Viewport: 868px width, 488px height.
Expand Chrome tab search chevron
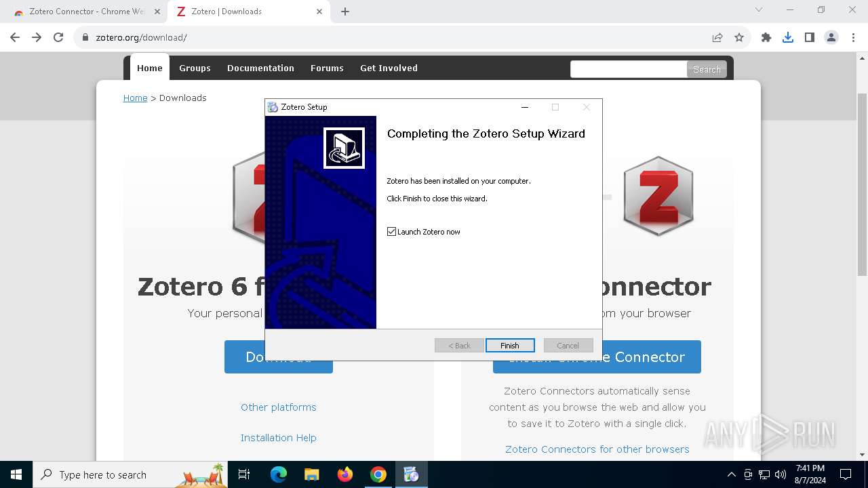pyautogui.click(x=759, y=9)
